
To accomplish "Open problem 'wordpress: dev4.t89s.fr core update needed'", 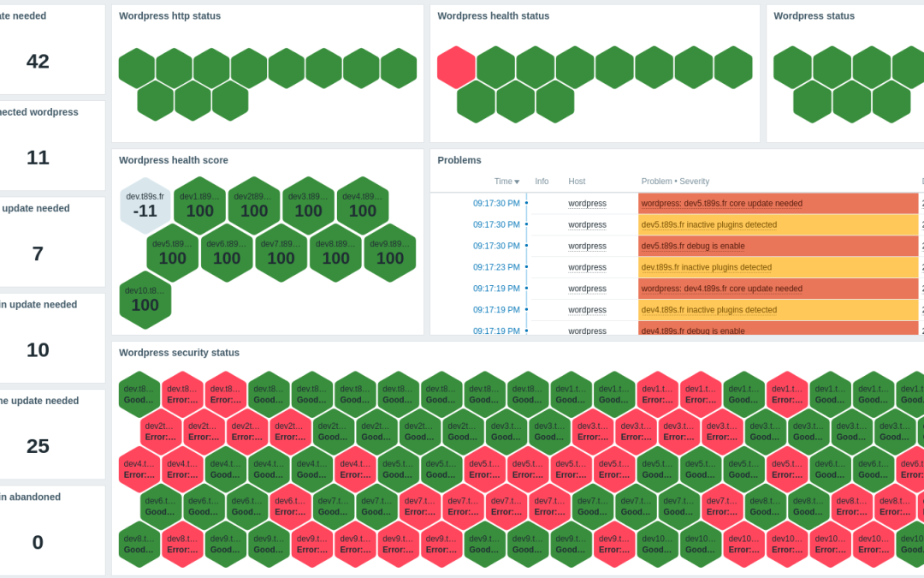I will [722, 289].
